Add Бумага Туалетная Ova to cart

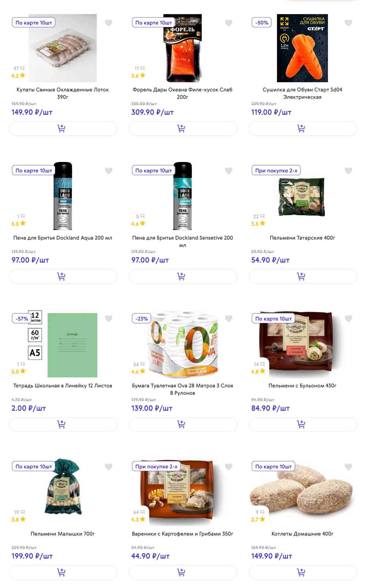click(183, 424)
